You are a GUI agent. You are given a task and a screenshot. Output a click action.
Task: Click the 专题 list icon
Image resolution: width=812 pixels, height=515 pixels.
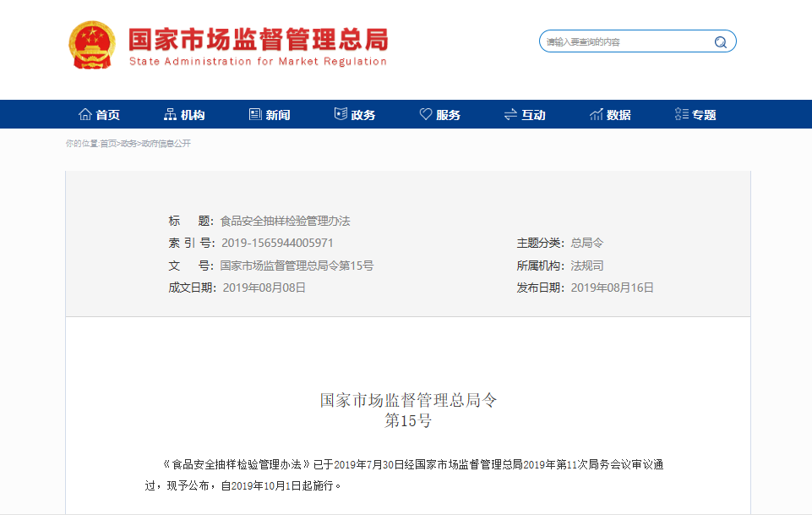tap(682, 115)
